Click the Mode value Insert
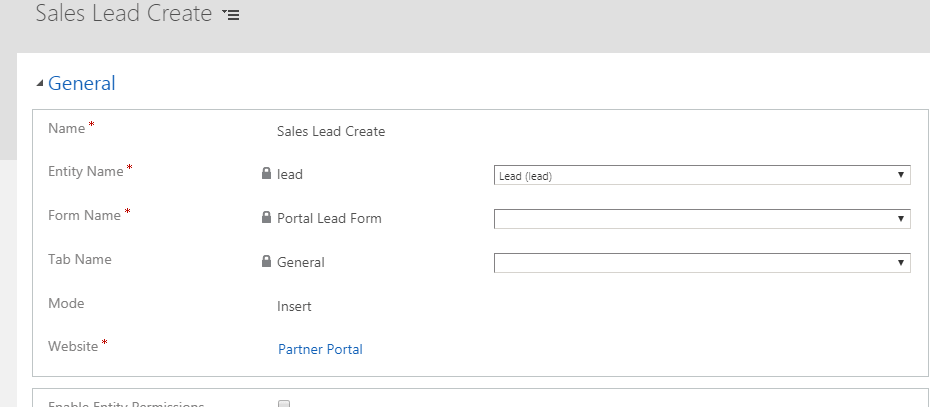The image size is (930, 407). 294,307
